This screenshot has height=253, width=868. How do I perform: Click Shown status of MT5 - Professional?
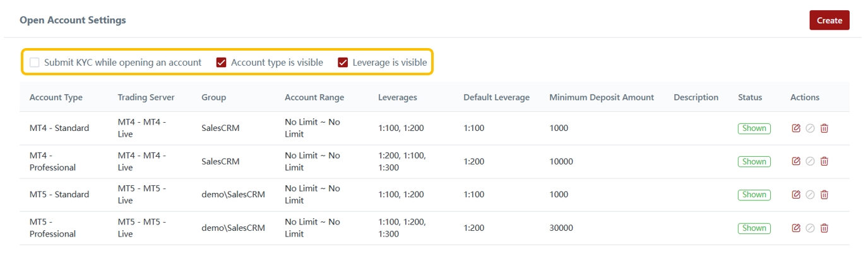click(754, 228)
